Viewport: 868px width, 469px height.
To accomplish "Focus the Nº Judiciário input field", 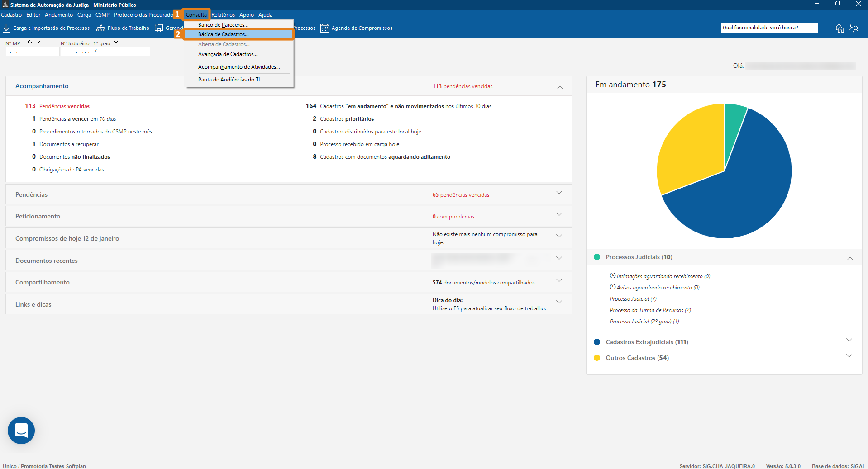I will click(x=105, y=52).
